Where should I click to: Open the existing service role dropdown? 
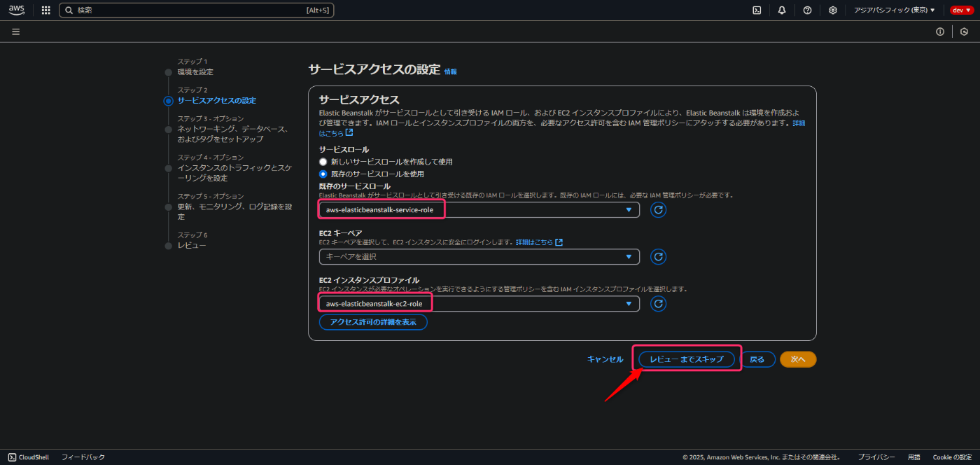pos(479,209)
